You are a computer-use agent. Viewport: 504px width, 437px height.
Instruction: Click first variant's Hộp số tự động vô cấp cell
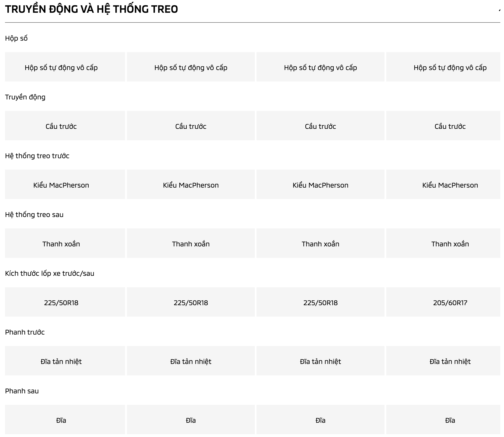[65, 67]
